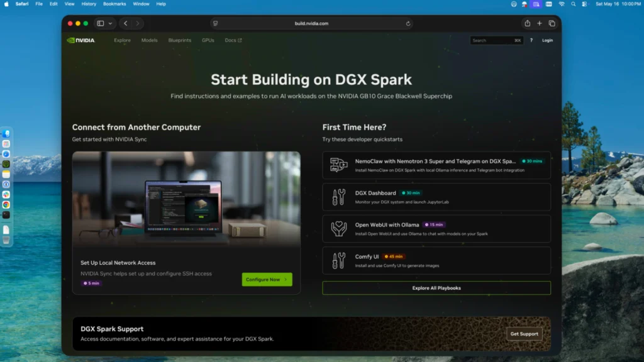Open the File menu

click(39, 4)
